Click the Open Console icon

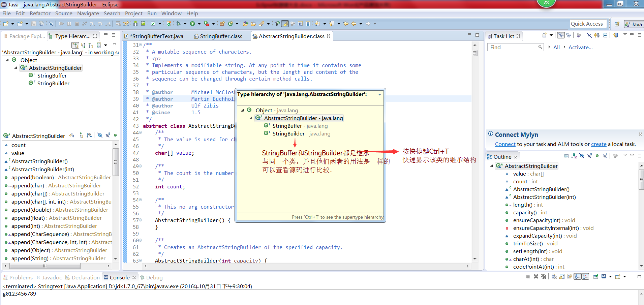618,277
